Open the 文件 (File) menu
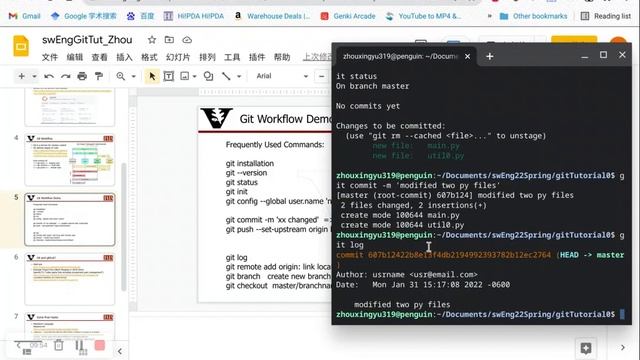The height and width of the screenshot is (360, 640). [50, 57]
